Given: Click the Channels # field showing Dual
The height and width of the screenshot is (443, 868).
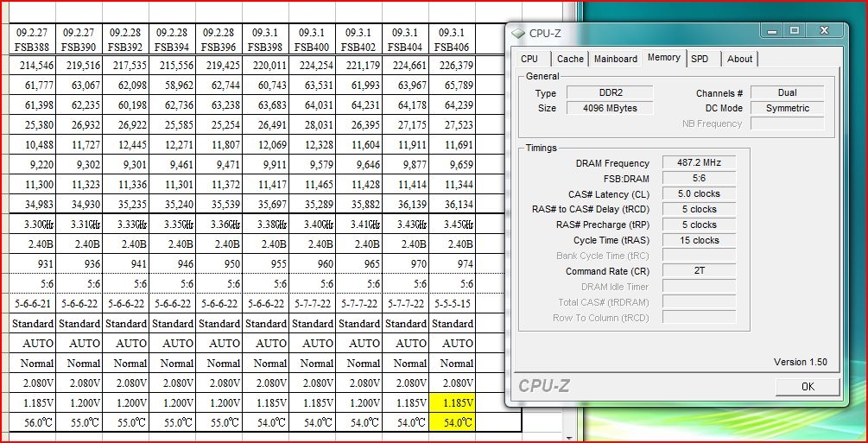Looking at the screenshot, I should pos(787,92).
